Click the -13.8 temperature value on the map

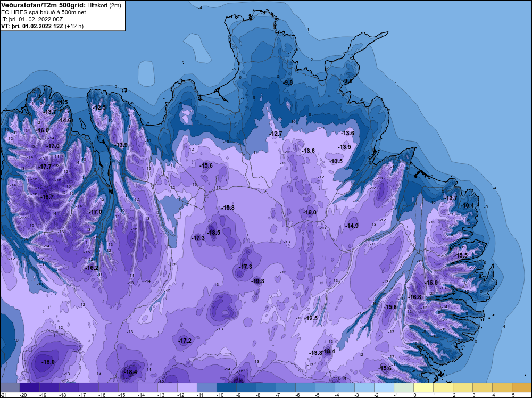315,353
